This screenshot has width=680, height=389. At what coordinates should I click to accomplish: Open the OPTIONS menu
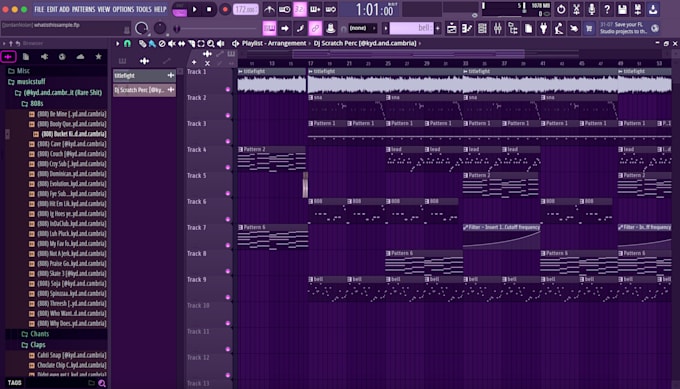tap(123, 9)
